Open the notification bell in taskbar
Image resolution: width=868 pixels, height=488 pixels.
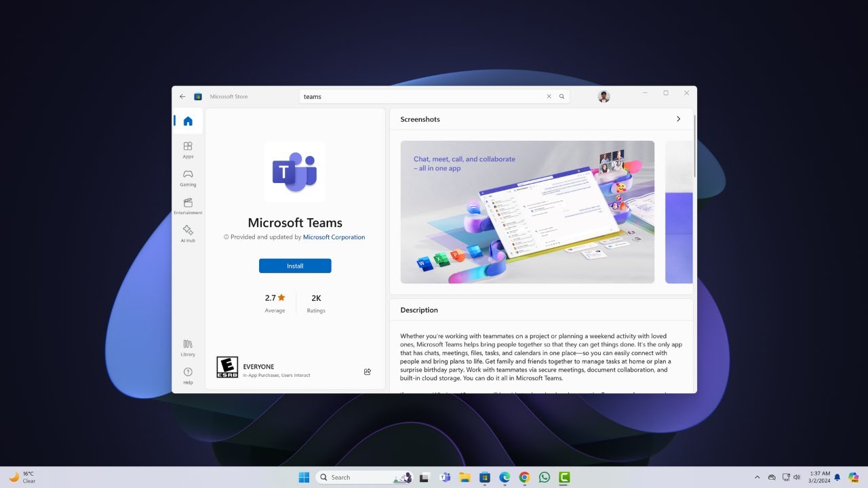(837, 477)
